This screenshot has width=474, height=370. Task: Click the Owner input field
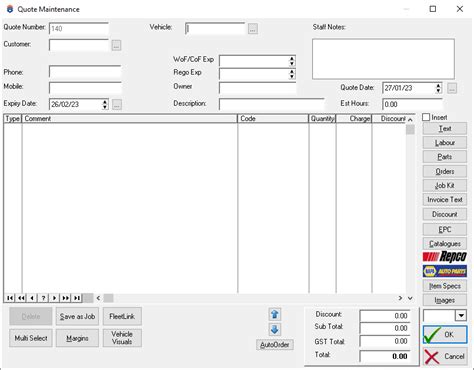coord(257,88)
